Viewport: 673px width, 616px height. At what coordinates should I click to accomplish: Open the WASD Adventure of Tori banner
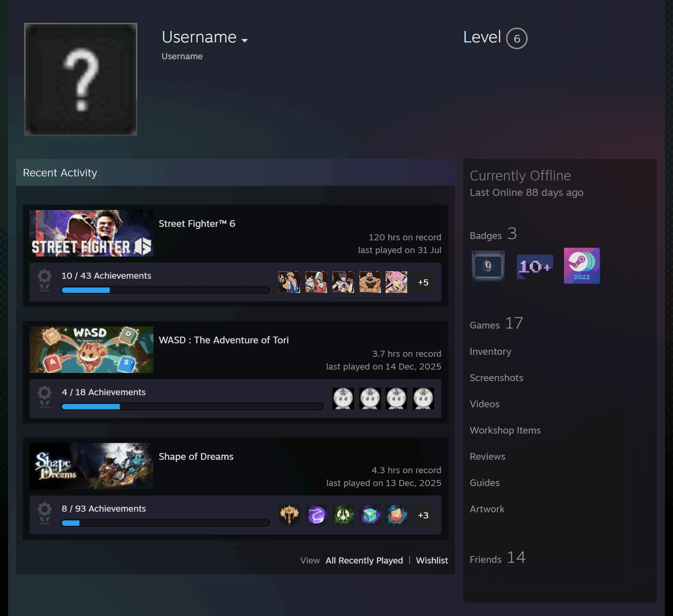[x=91, y=350]
